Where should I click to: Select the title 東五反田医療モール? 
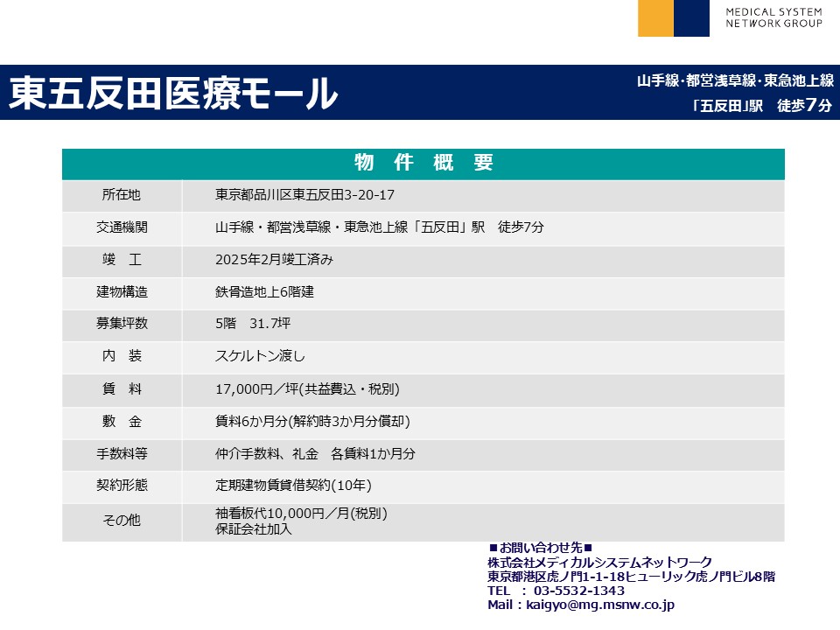click(173, 93)
